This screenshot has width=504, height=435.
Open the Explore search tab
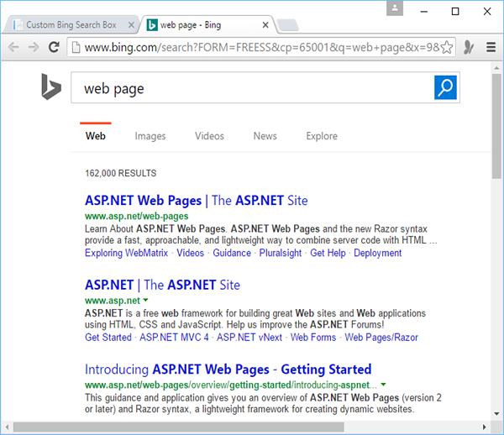point(322,136)
